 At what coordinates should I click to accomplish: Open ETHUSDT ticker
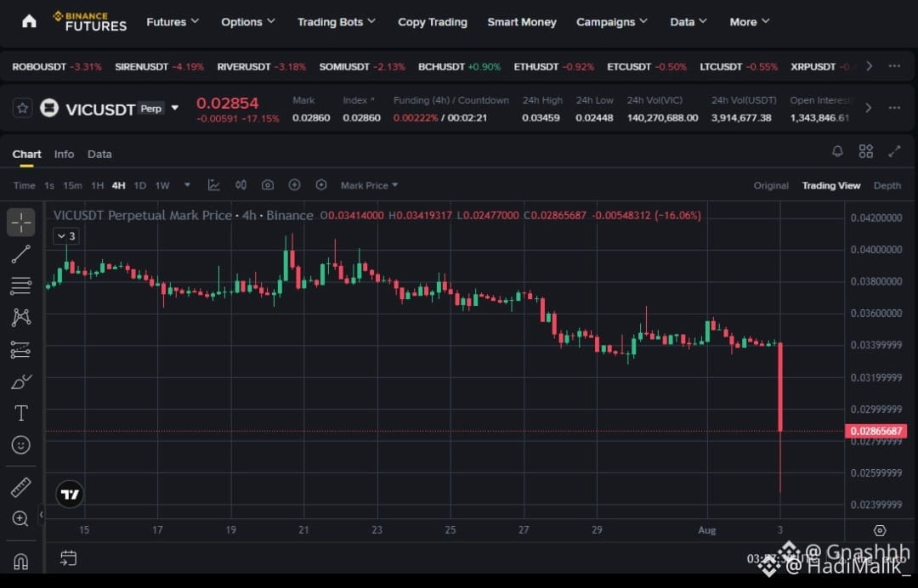coord(554,66)
